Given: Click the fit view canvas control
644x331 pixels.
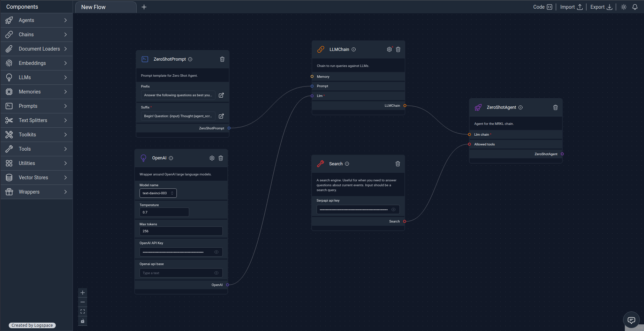Looking at the screenshot, I should 83,311.
